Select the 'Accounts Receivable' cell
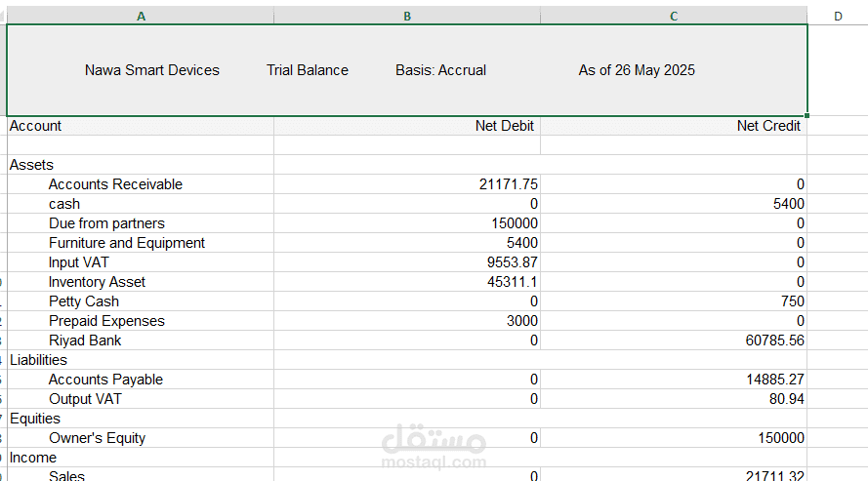This screenshot has width=868, height=481. [141, 184]
